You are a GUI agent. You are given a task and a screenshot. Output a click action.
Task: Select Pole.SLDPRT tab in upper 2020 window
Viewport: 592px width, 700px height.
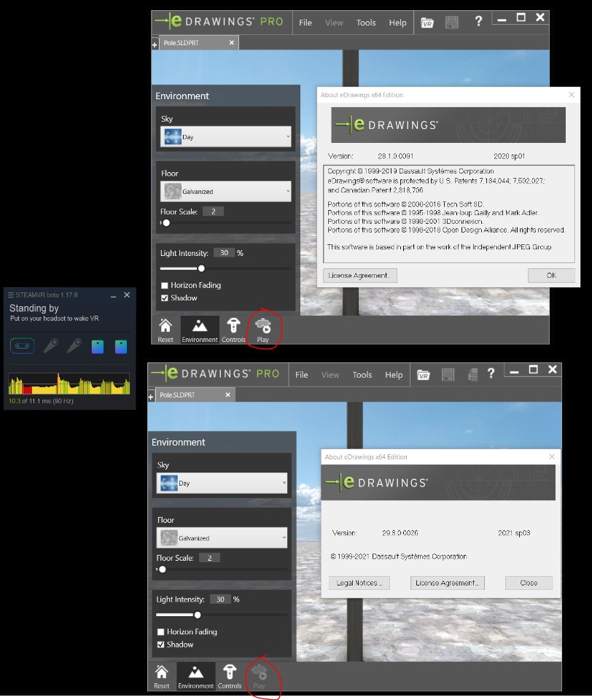pos(199,43)
